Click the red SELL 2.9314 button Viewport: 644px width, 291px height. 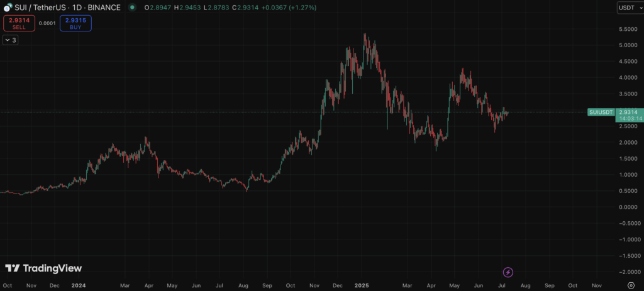point(19,23)
